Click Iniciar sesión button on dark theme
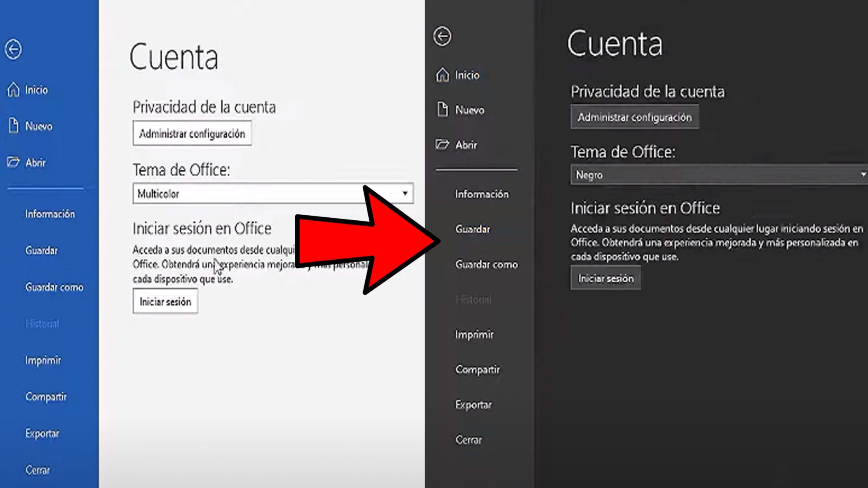The width and height of the screenshot is (868, 488). (x=605, y=278)
